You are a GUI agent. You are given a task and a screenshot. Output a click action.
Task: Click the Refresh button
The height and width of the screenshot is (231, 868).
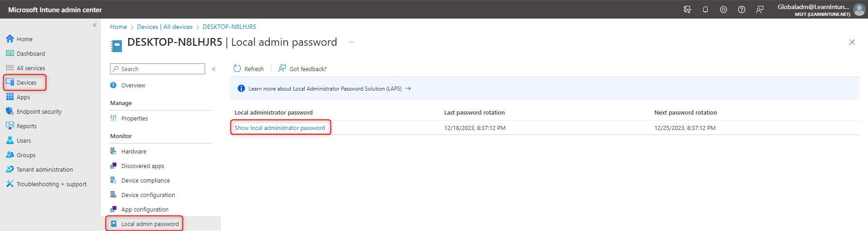point(249,69)
